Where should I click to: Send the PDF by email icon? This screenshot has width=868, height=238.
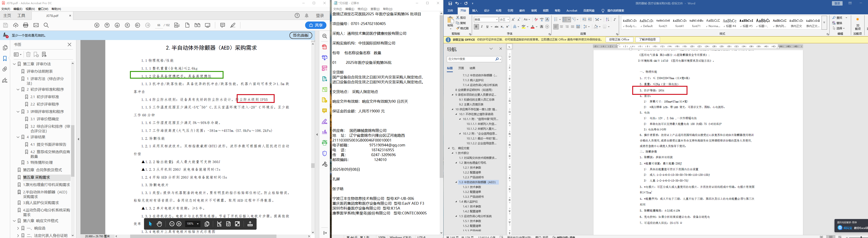pos(36,25)
